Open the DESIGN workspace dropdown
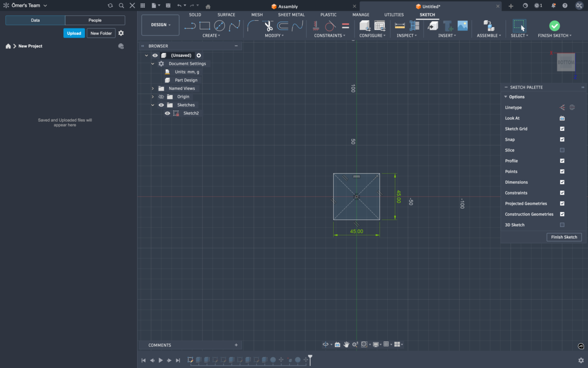This screenshot has width=588, height=368. click(160, 25)
